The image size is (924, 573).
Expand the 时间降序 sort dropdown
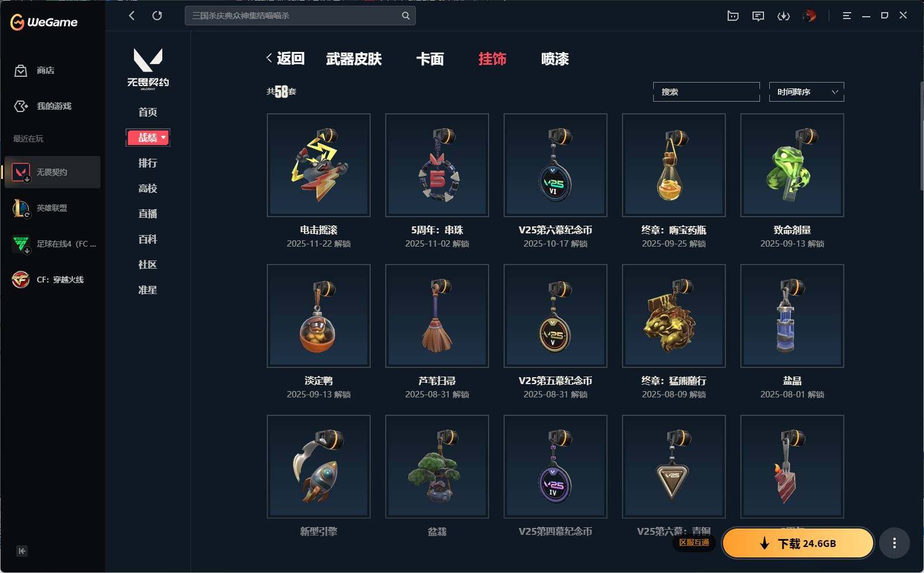(x=806, y=92)
